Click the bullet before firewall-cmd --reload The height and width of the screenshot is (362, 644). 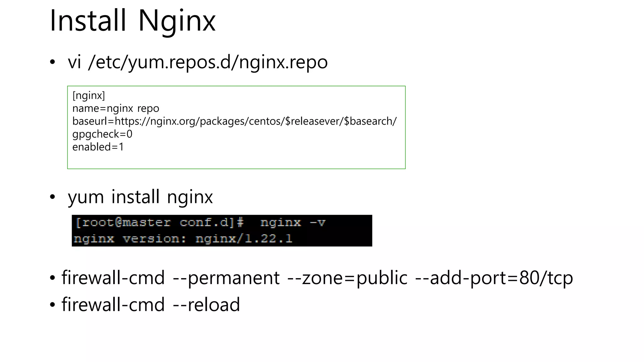tap(53, 305)
